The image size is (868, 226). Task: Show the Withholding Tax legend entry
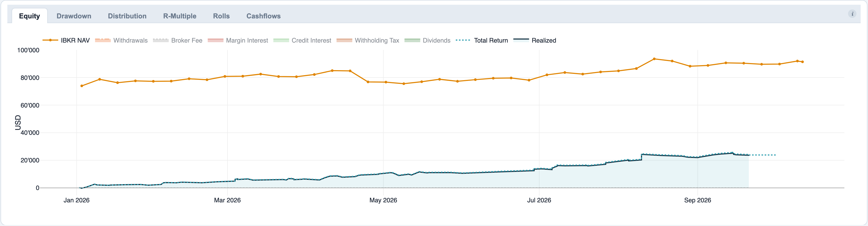tap(368, 40)
